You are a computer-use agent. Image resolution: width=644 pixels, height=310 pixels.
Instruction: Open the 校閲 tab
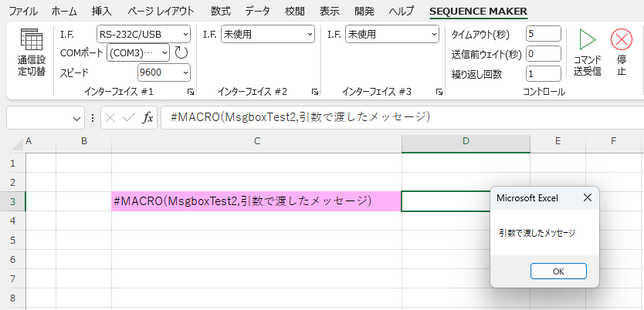(294, 11)
